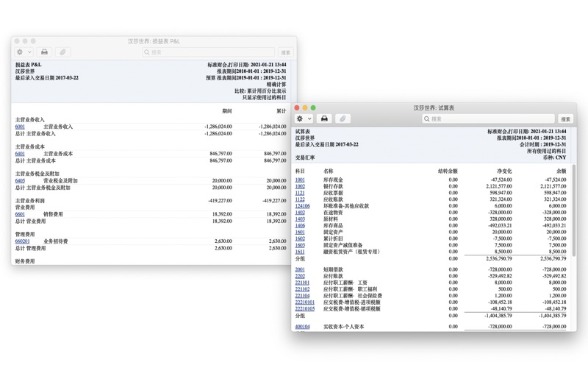Click the paperclip attachment icon in 试算表
The image size is (588, 368).
[x=343, y=118]
